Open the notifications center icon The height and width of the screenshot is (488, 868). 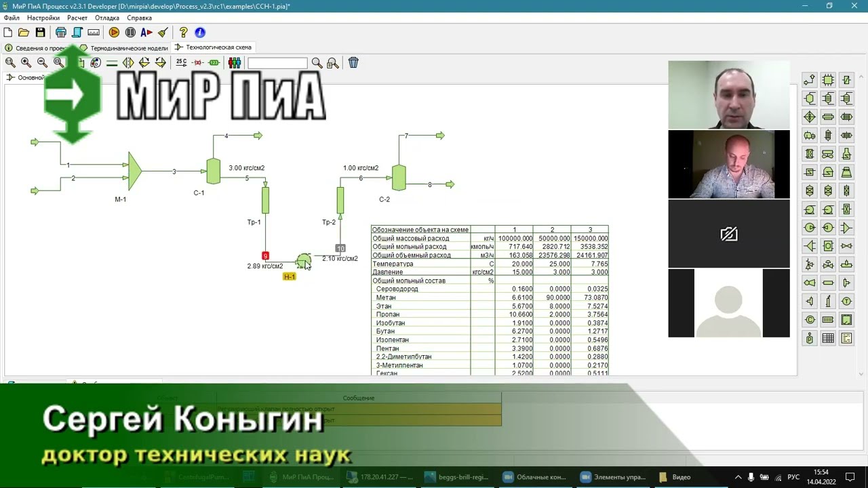pyautogui.click(x=850, y=477)
